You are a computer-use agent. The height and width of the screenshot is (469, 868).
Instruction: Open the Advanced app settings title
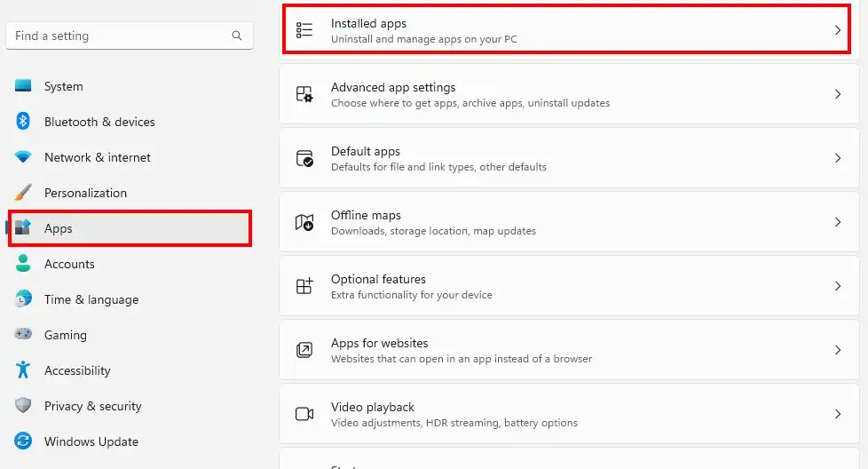point(393,87)
